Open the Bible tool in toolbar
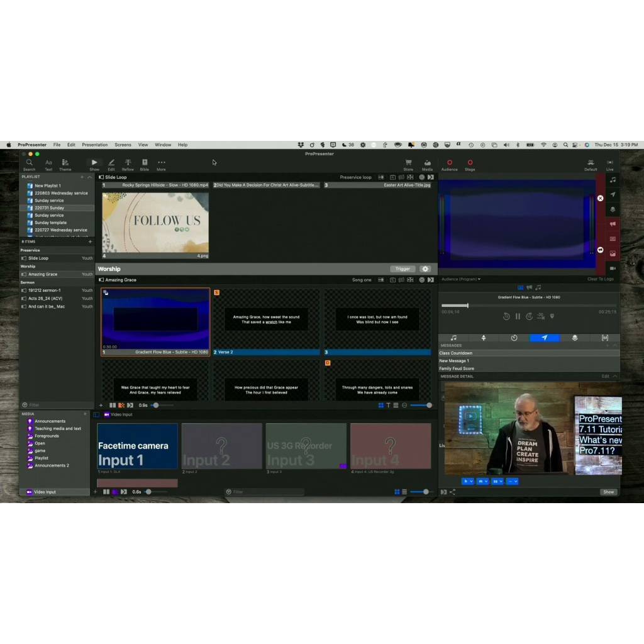This screenshot has height=644, width=644. tap(144, 164)
